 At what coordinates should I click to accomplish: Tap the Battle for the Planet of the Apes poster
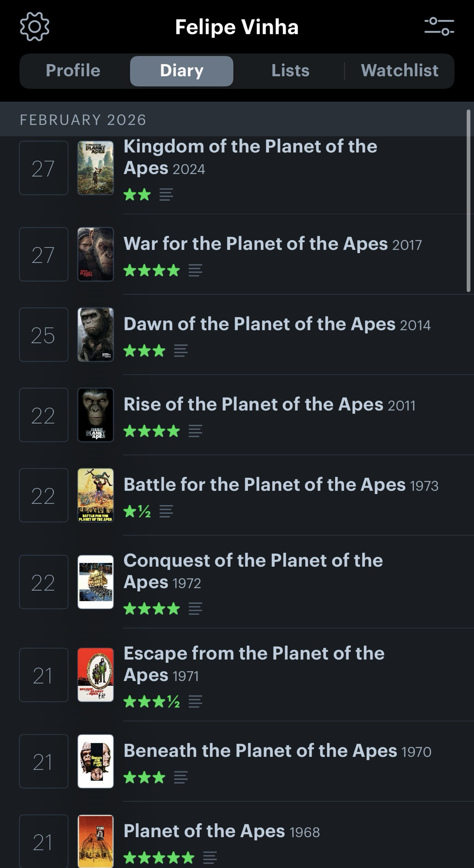click(x=95, y=495)
